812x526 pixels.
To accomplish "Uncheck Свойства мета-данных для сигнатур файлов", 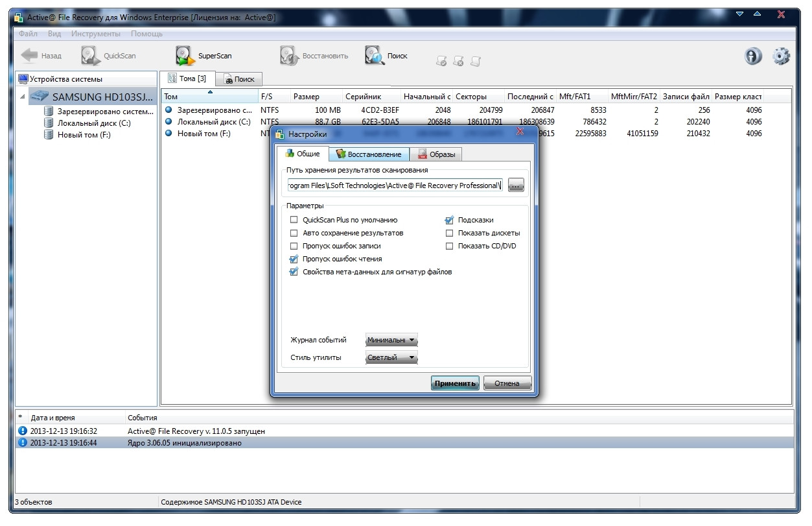I will coord(294,272).
